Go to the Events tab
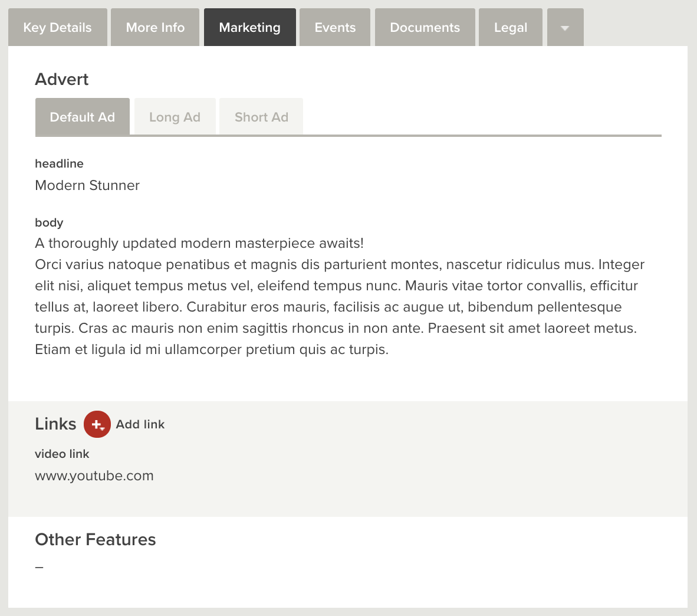Screen dimensions: 697x616 tap(335, 27)
